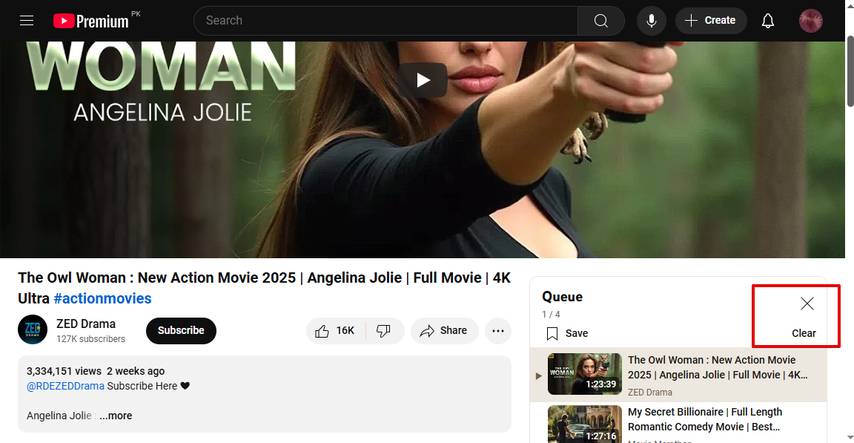Click ZED Drama under queue video
The height and width of the screenshot is (443, 854).
(650, 392)
